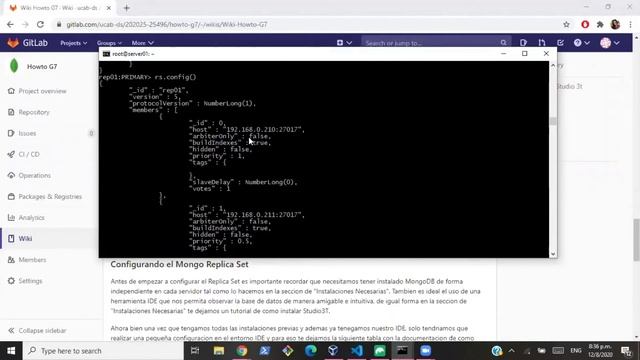
Task: Open the Help dropdown menu
Action: coord(582,42)
